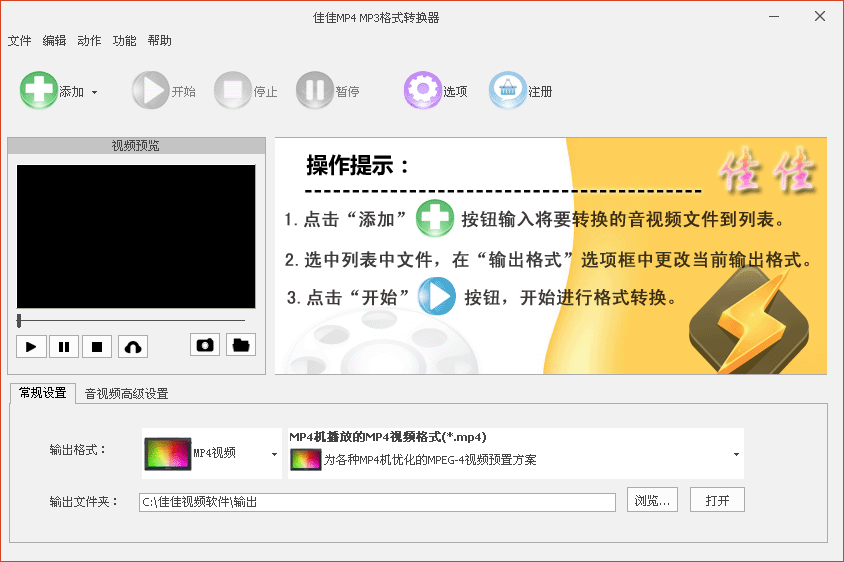Click the video preview seek slider
The height and width of the screenshot is (562, 844).
click(x=130, y=320)
